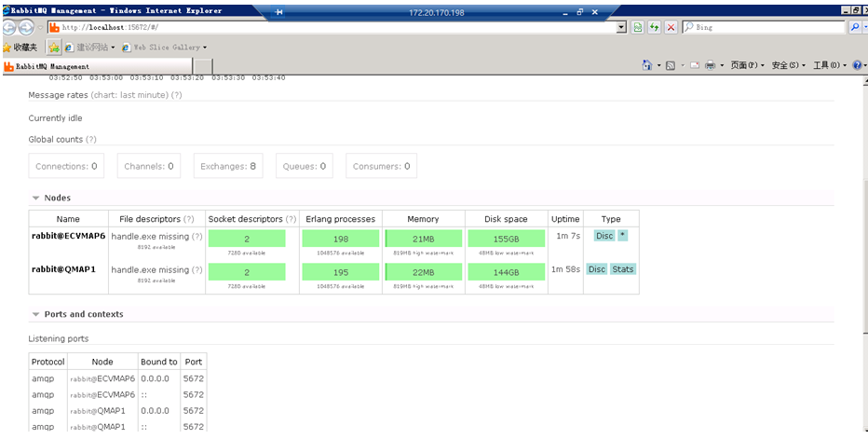Click the Disc tag for rabbit@QMAP1
This screenshot has height=439, width=868.
coord(597,269)
